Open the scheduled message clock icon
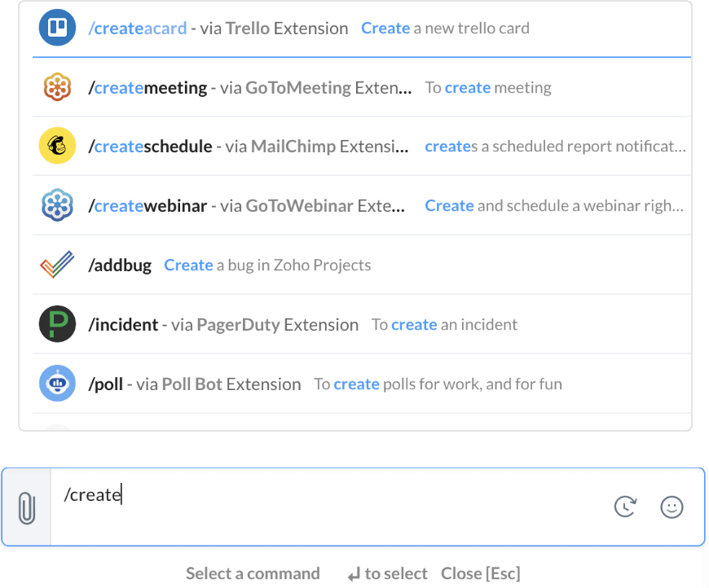The image size is (709, 588). pyautogui.click(x=625, y=507)
